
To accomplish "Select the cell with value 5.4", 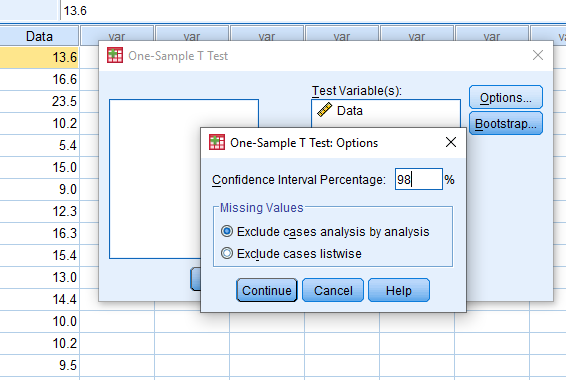I will click(39, 145).
